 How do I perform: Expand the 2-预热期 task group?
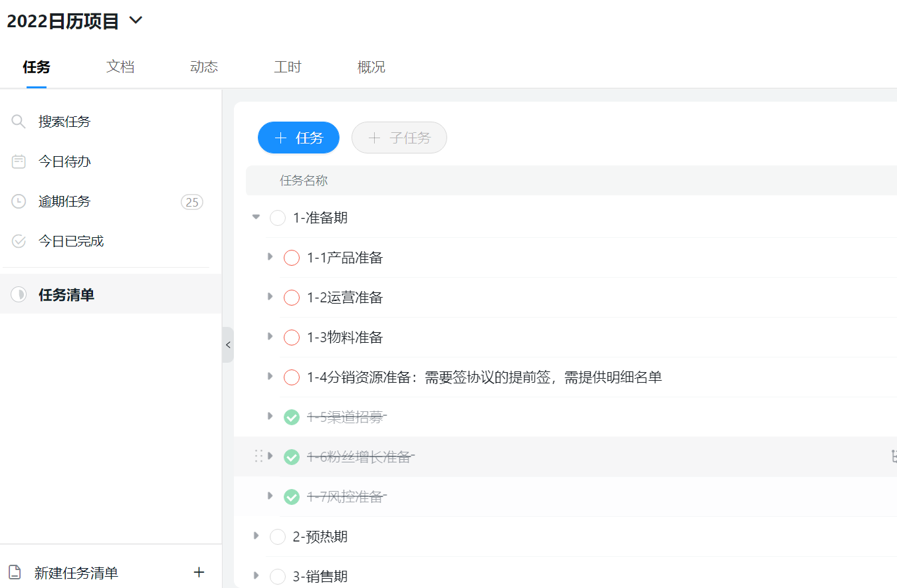point(256,536)
